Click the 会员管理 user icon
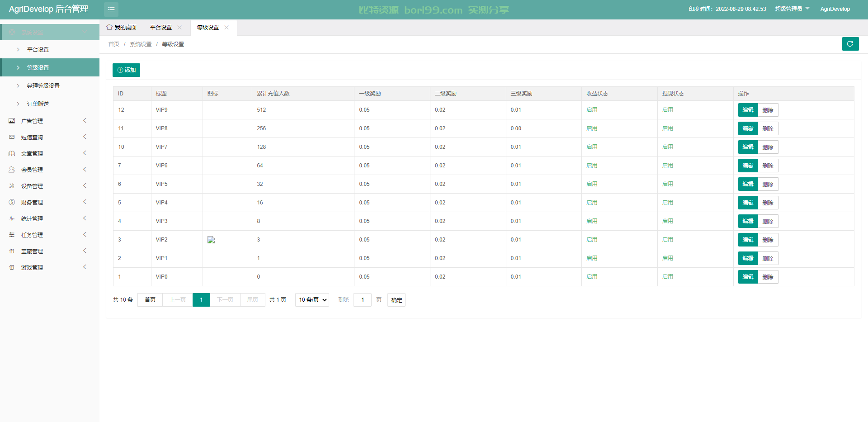The width and height of the screenshot is (868, 422). click(x=12, y=170)
